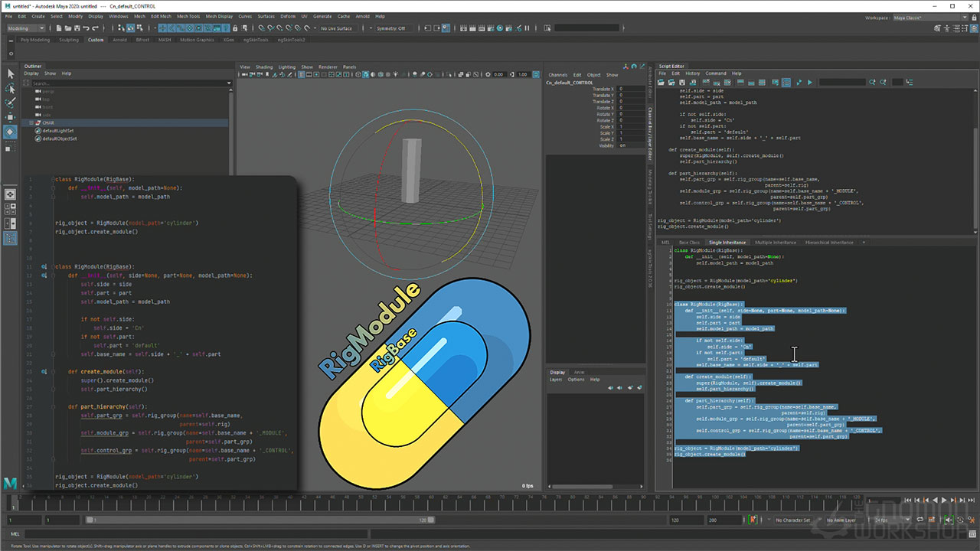The height and width of the screenshot is (551, 980).
Task: Click Execute All in Script Editor toolbar
Action: point(809,83)
